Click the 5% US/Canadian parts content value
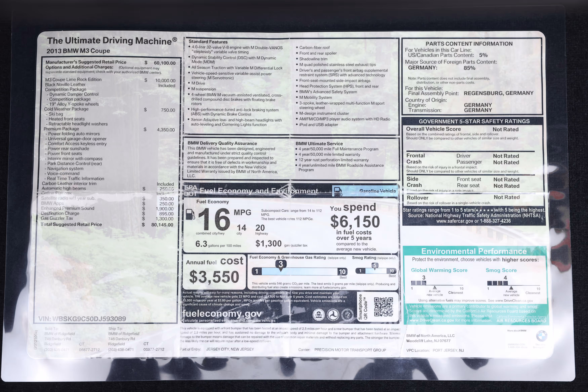The width and height of the screenshot is (588, 392). click(483, 55)
